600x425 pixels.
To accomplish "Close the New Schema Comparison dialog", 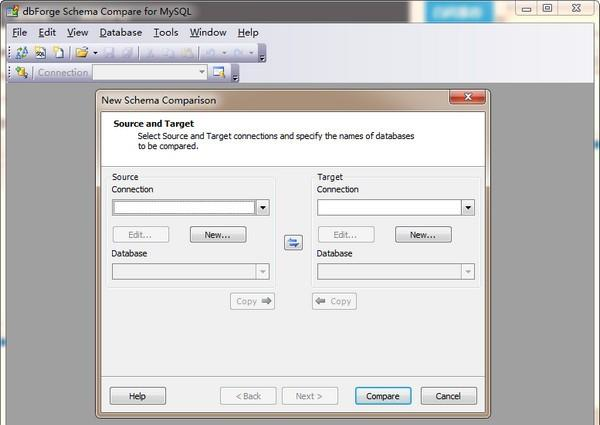I will [x=468, y=97].
